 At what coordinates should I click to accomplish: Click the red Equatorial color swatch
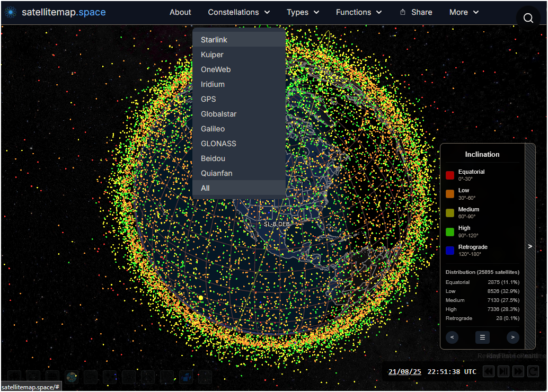click(x=450, y=175)
